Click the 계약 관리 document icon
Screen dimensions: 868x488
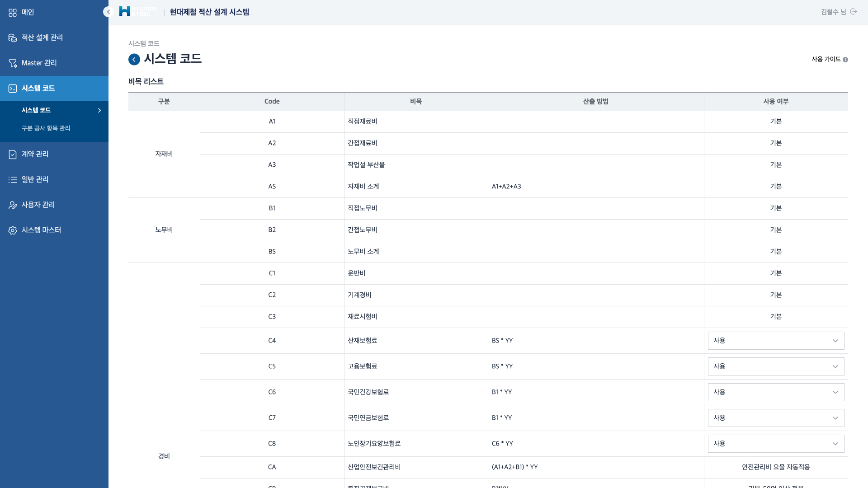click(x=13, y=155)
